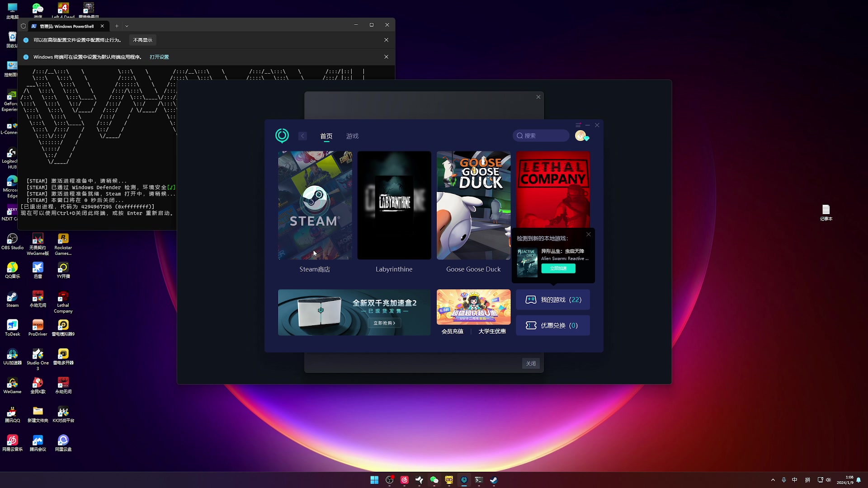Select the 阿里云盘 desktop icon
Screen dimensions: 868x488
click(x=63, y=443)
